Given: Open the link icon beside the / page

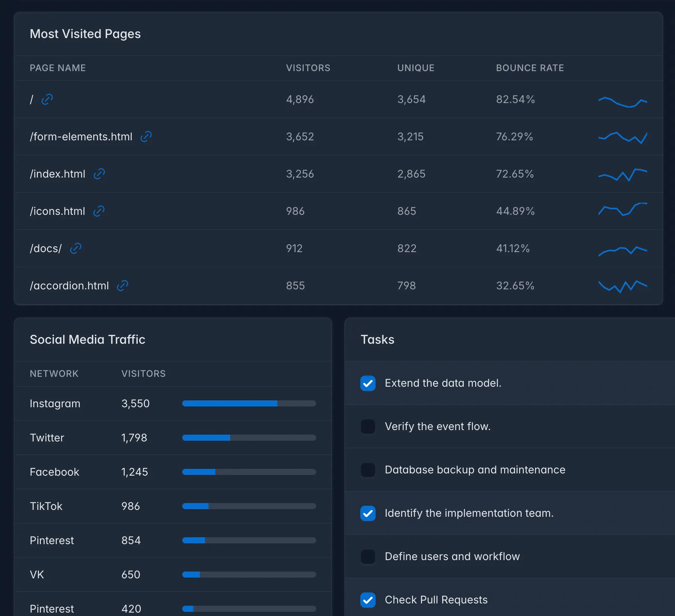Looking at the screenshot, I should tap(47, 99).
